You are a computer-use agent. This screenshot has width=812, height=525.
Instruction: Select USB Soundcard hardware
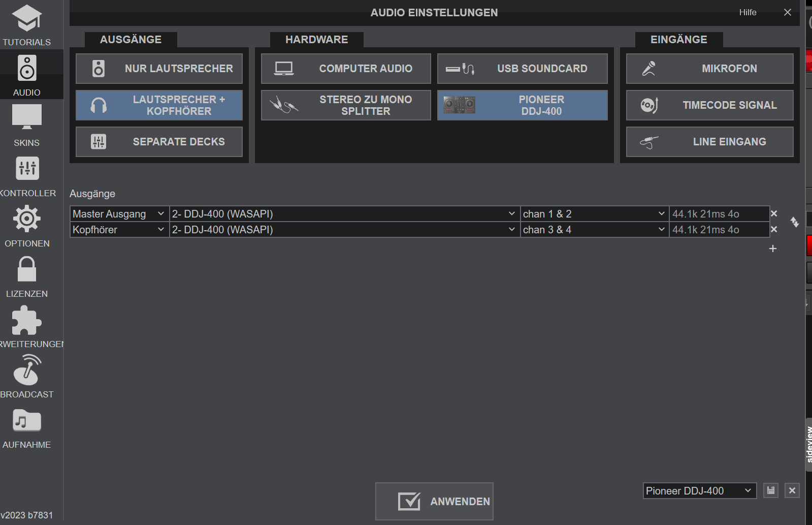coord(523,69)
